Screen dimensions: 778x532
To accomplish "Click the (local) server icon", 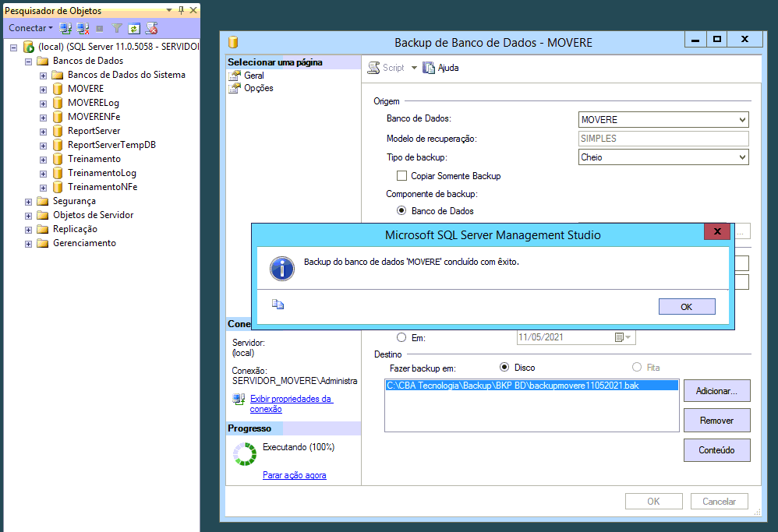I will [x=29, y=47].
